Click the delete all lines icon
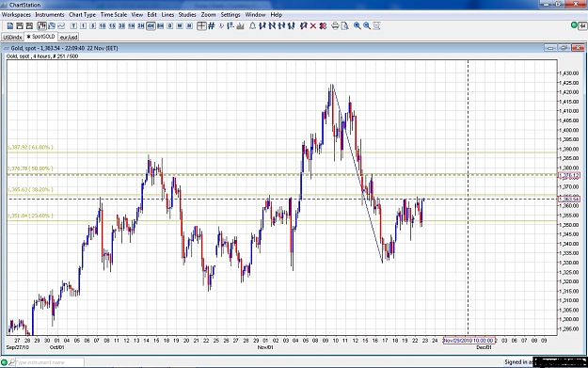The width and height of the screenshot is (588, 368). click(x=323, y=26)
